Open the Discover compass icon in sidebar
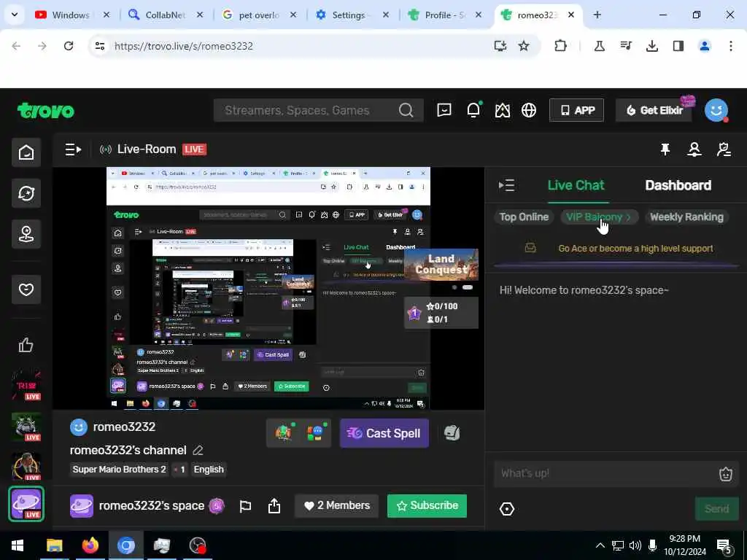This screenshot has width=747, height=560. 26,192
